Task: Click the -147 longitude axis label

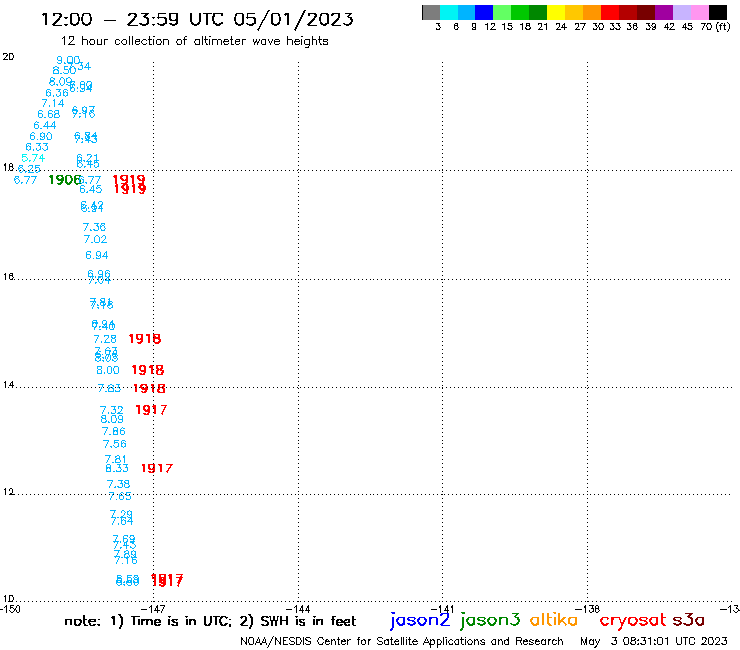Action: click(153, 609)
